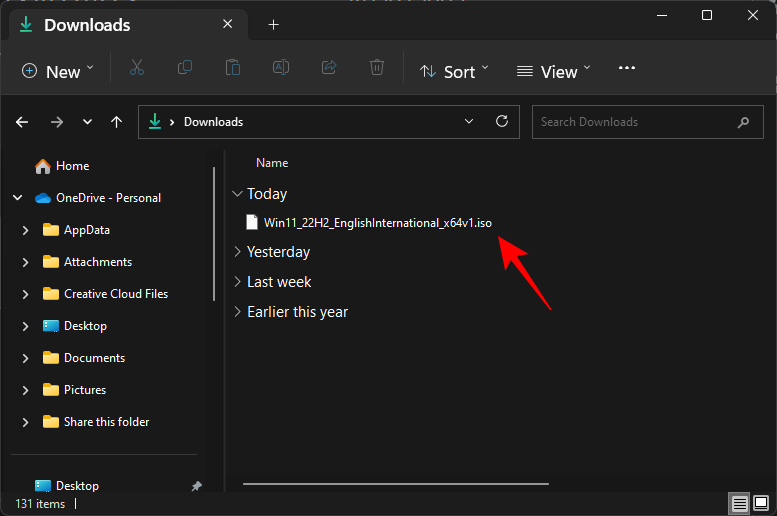Click the Paste clipboard icon
The height and width of the screenshot is (516, 777).
pyautogui.click(x=232, y=67)
